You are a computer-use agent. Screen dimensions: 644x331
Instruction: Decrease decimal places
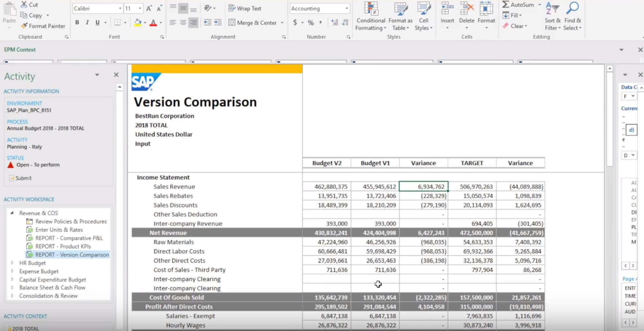[x=345, y=23]
